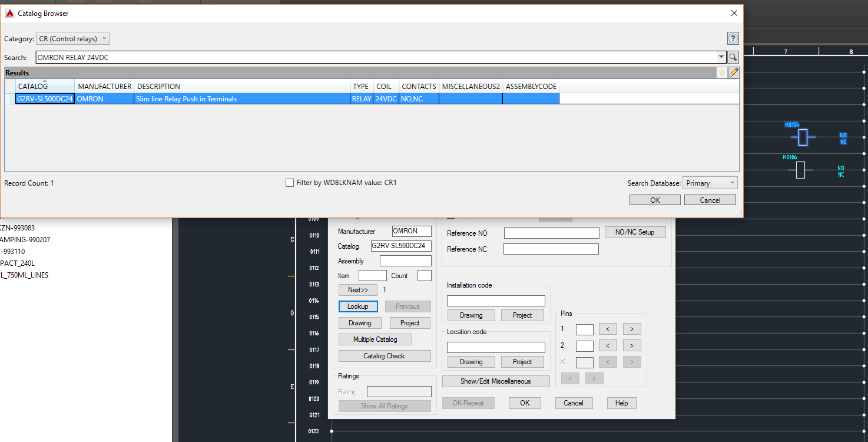868x442 pixels.
Task: Click the search magnifier icon in Catalog Browser
Action: coord(733,57)
